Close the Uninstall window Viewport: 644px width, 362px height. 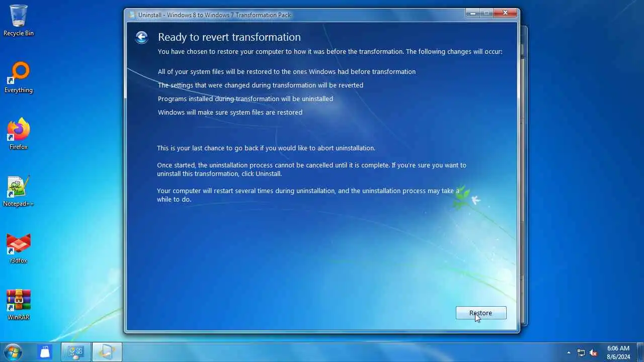coord(505,13)
